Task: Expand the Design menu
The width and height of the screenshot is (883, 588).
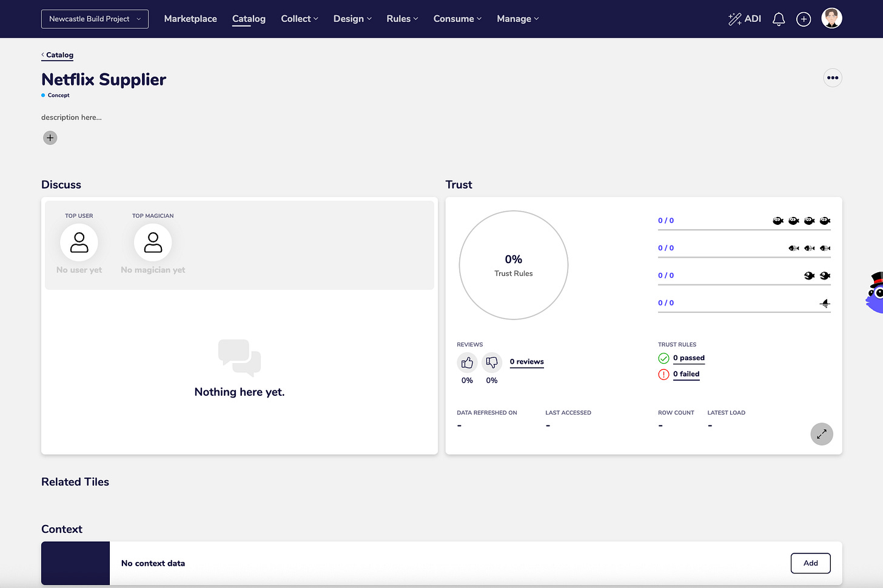Action: pos(352,19)
